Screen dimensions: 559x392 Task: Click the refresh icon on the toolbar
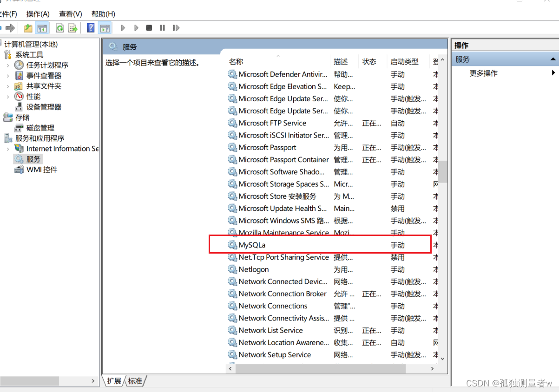coord(60,27)
